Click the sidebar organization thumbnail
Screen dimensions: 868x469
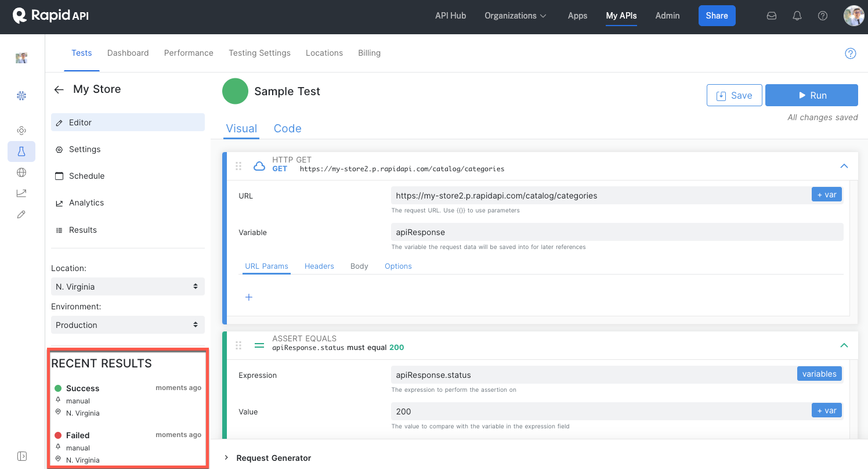(x=21, y=58)
